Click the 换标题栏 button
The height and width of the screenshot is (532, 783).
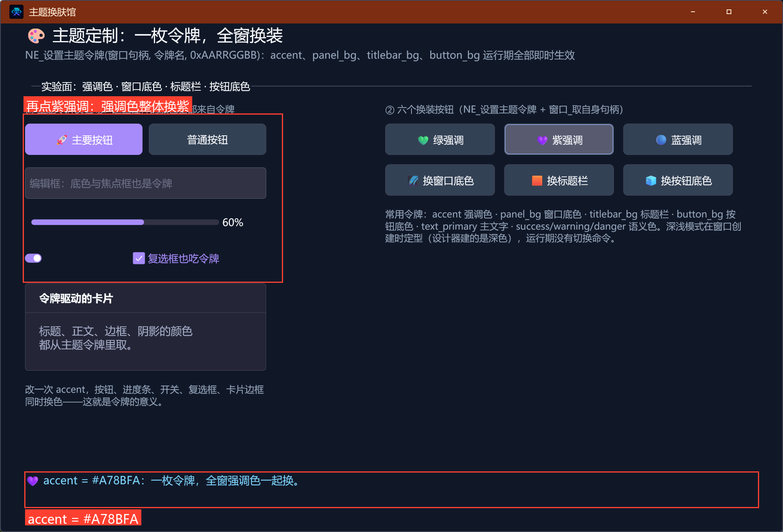coord(559,180)
